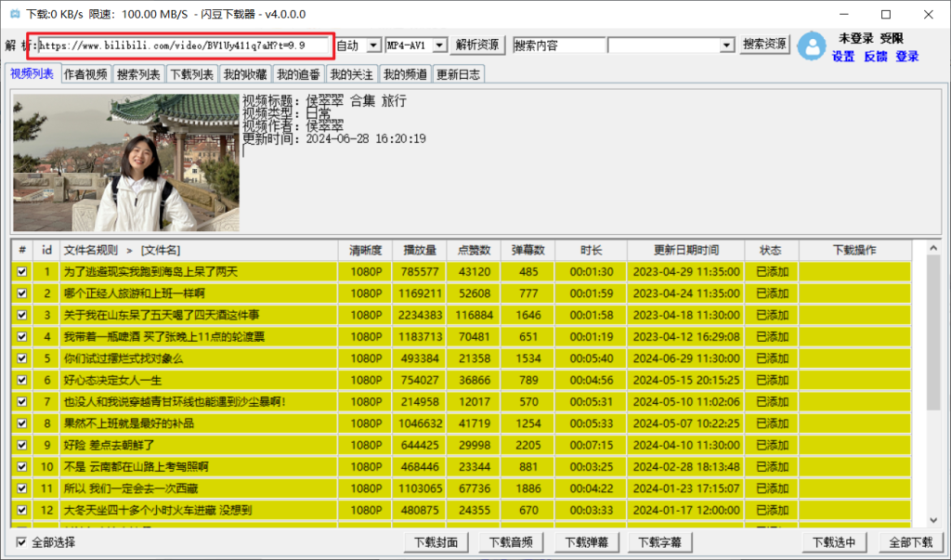
Task: Toggle the 全部选择 select-all checkbox
Action: point(22,542)
